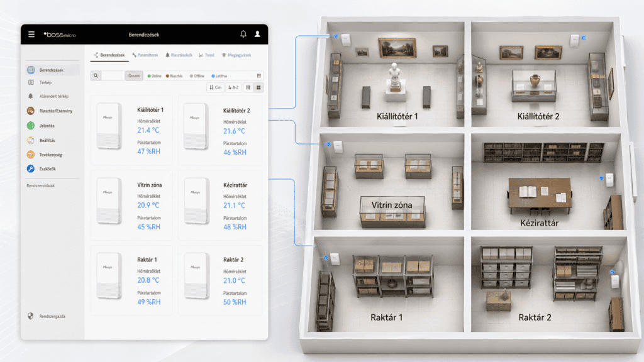This screenshot has height=362, width=644.
Task: Toggle the Offline status filter
Action: point(197,76)
